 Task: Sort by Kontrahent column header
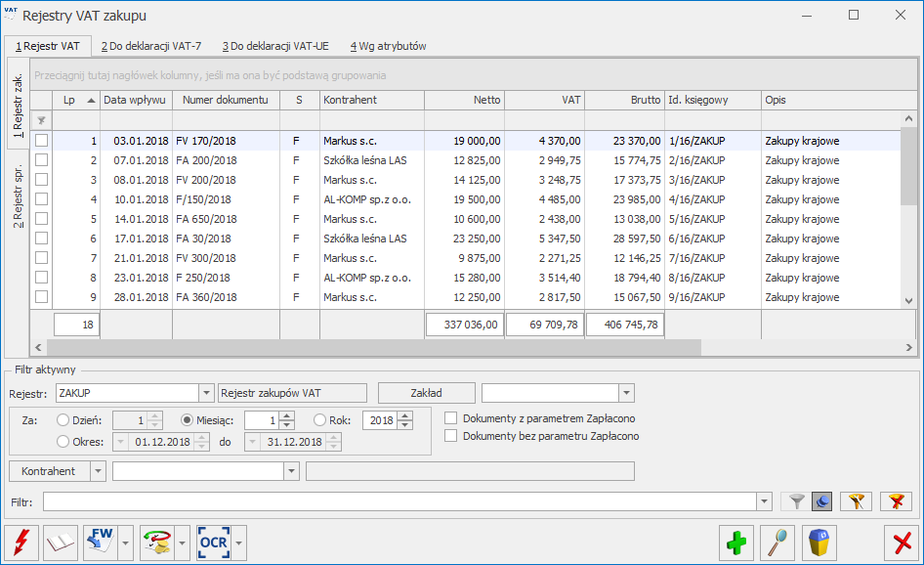[x=372, y=101]
